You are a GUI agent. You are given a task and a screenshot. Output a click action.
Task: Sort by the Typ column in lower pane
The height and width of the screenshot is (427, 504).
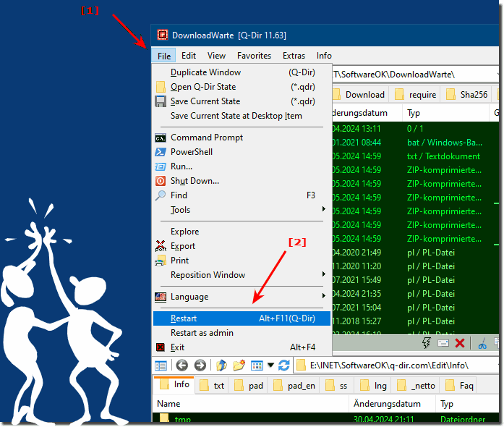click(468, 404)
